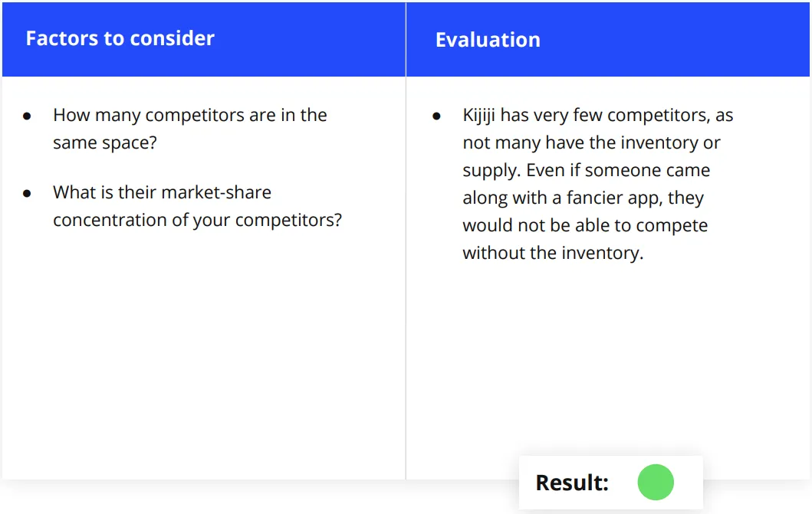Click the line "along with a fancier app, they"

pos(583,198)
